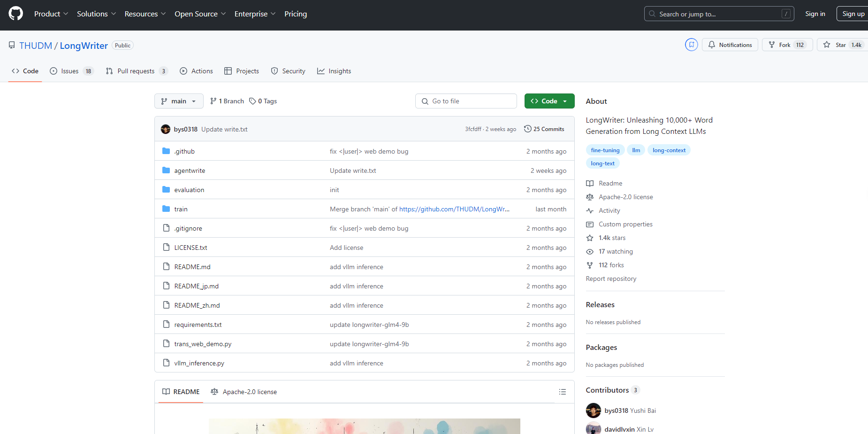Open the vllm_inference.py file
Screen dimensions: 868x434
click(199, 363)
